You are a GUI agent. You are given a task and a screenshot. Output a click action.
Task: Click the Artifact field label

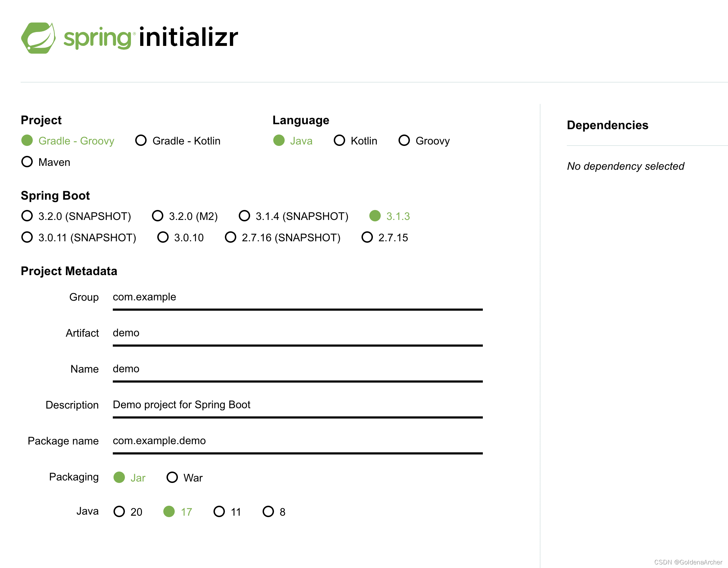[82, 333]
